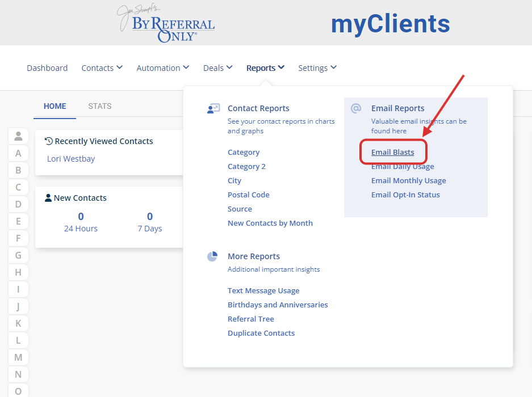Viewport: 532px width, 397px height.
Task: Open the Dashboard menu item
Action: point(47,68)
